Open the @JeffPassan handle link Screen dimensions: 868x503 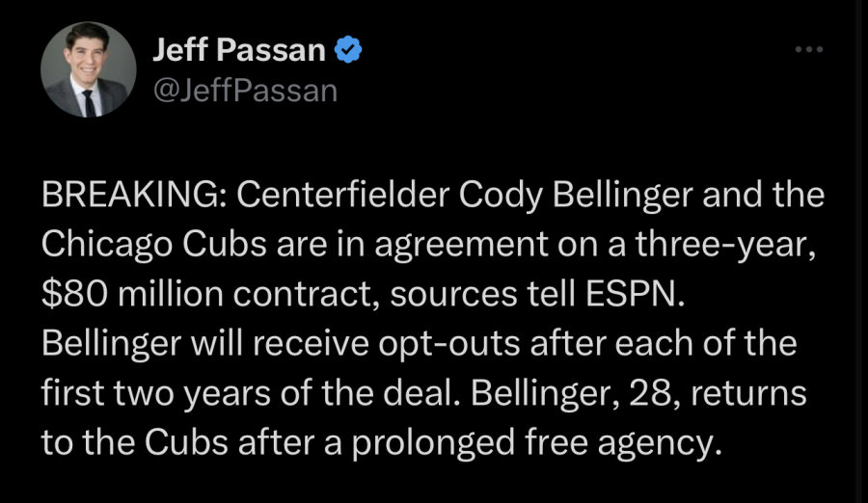coord(245,91)
